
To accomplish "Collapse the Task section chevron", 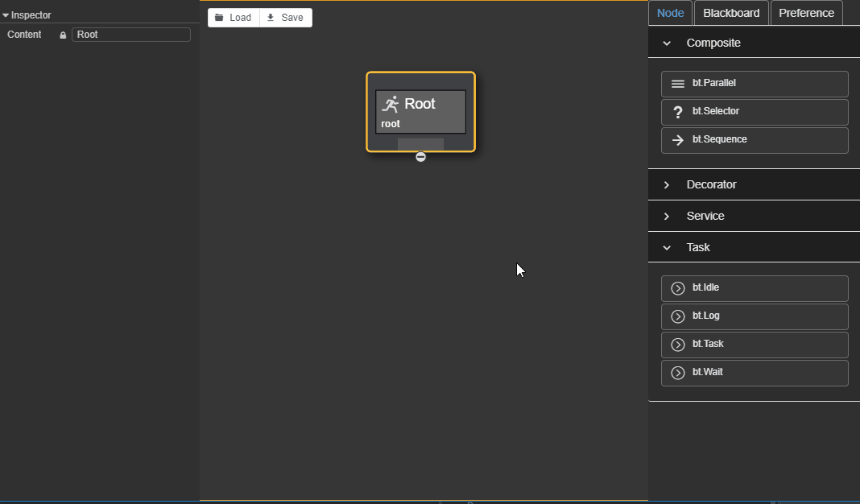I will [x=667, y=248].
